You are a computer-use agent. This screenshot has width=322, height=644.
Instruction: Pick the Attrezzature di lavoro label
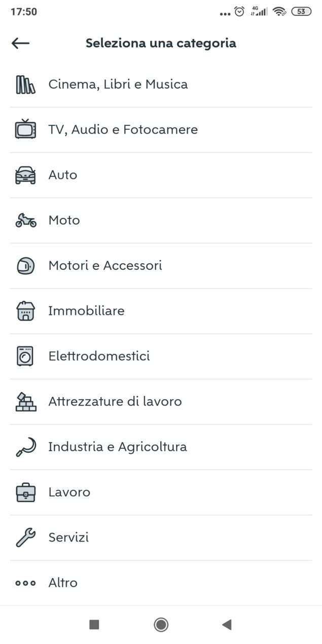[115, 402]
